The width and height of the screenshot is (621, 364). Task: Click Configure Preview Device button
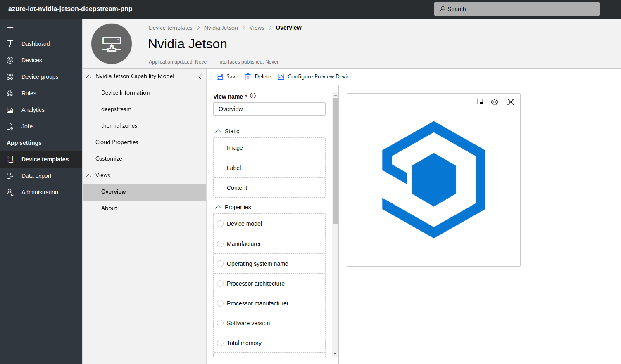coord(315,77)
